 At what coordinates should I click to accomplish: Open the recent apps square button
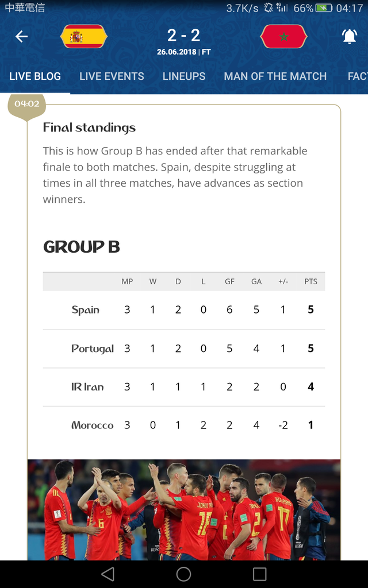[259, 574]
